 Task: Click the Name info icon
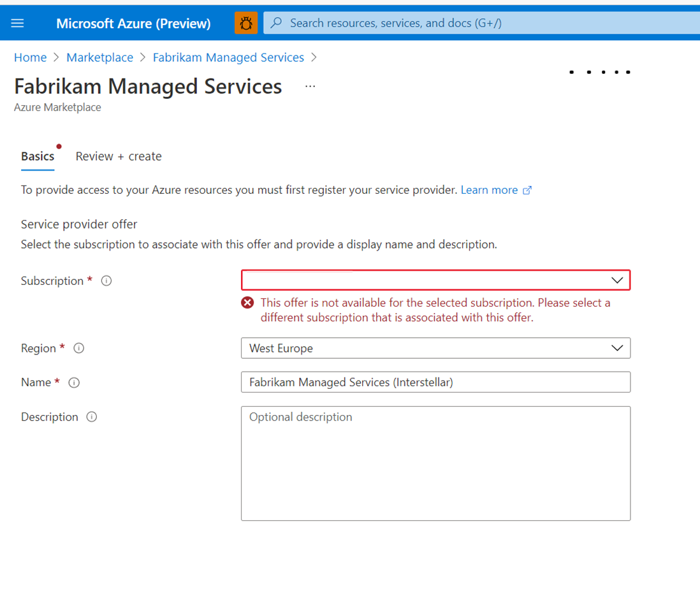point(74,382)
